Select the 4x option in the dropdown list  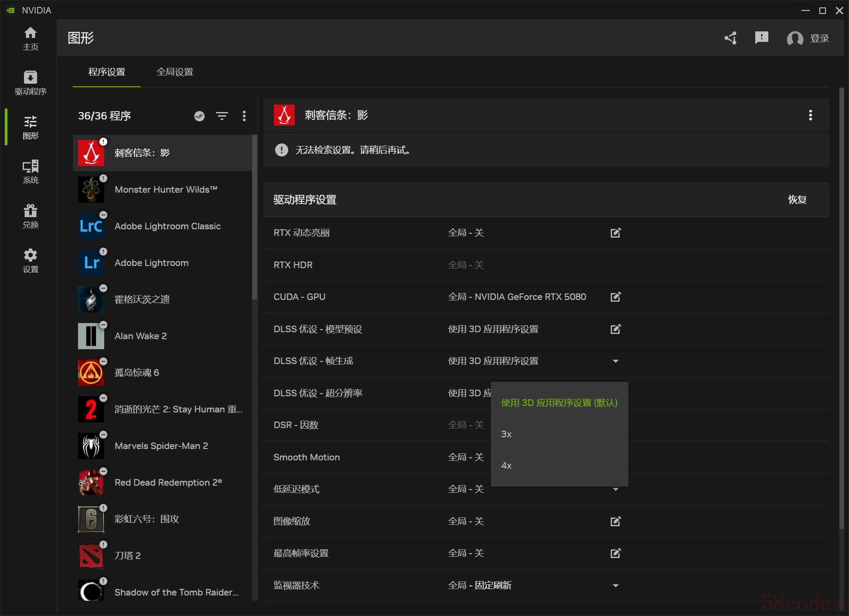(x=506, y=466)
